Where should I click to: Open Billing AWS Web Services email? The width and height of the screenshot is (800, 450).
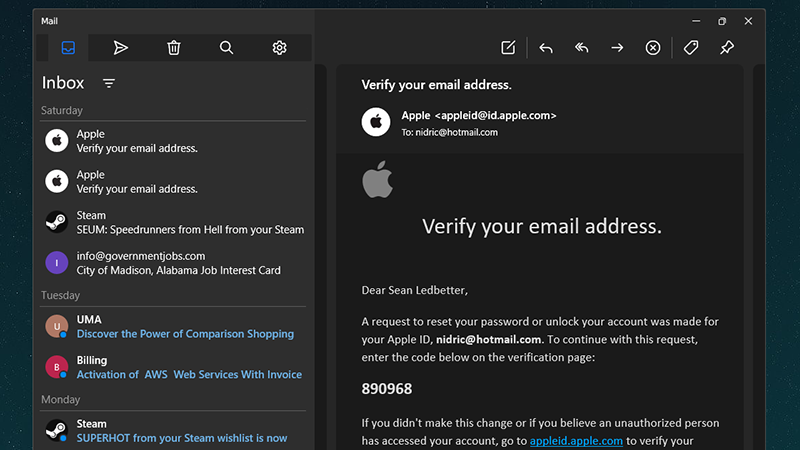point(173,367)
